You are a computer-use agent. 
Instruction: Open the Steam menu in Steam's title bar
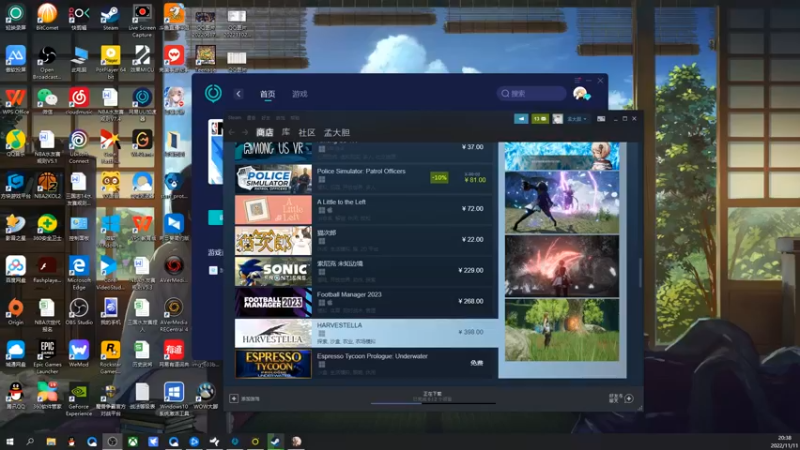tap(235, 118)
